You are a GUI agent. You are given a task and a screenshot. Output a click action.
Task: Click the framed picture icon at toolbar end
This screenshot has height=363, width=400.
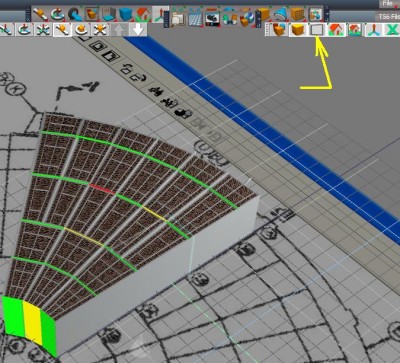(x=315, y=14)
